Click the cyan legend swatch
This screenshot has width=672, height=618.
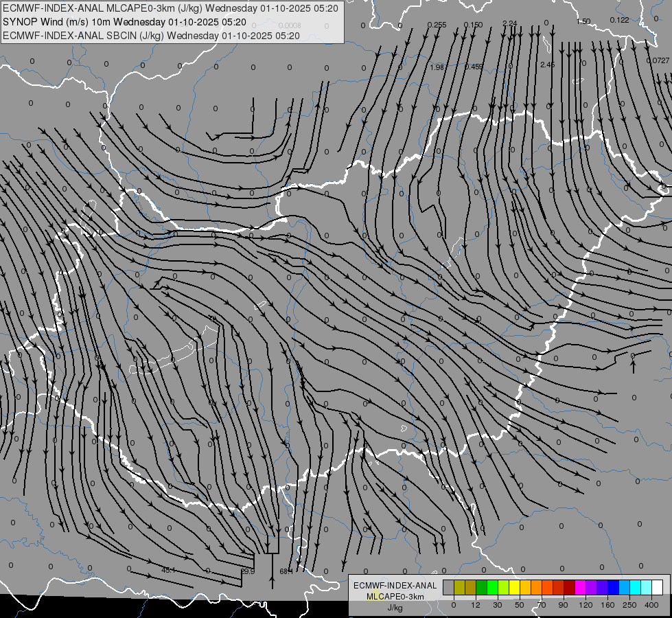coord(636,587)
